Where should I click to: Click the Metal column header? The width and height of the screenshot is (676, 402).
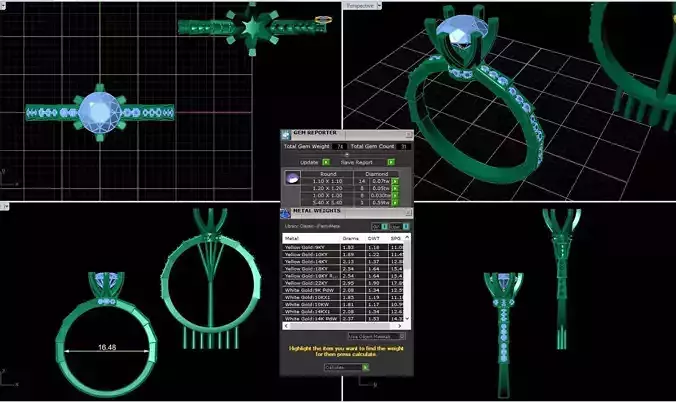click(x=311, y=238)
